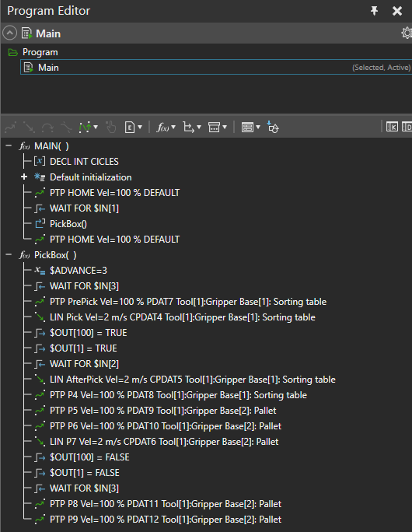This screenshot has width=412, height=532.
Task: Click the f(x) function toolbar button
Action: click(162, 128)
